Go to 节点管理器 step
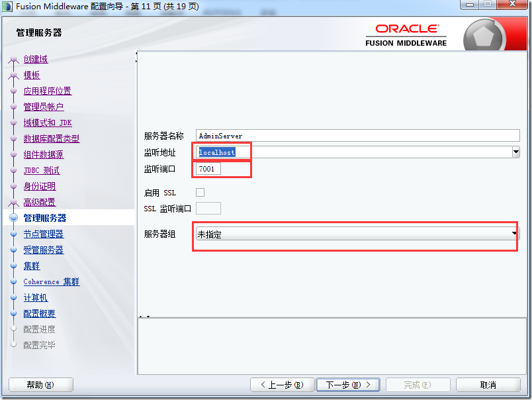Image resolution: width=532 pixels, height=400 pixels. coord(44,234)
